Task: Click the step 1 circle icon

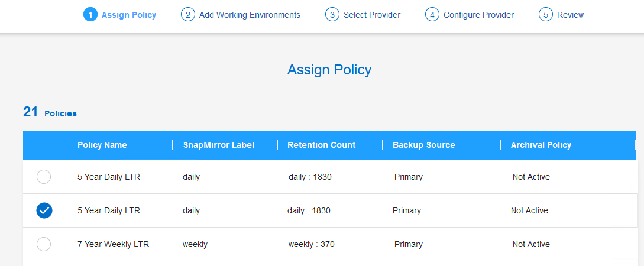Action: click(90, 15)
